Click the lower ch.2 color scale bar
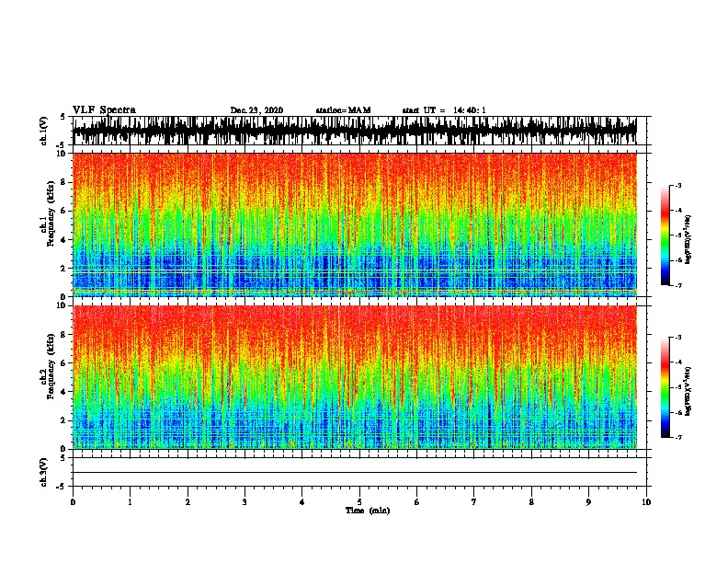728x563 pixels. [665, 387]
